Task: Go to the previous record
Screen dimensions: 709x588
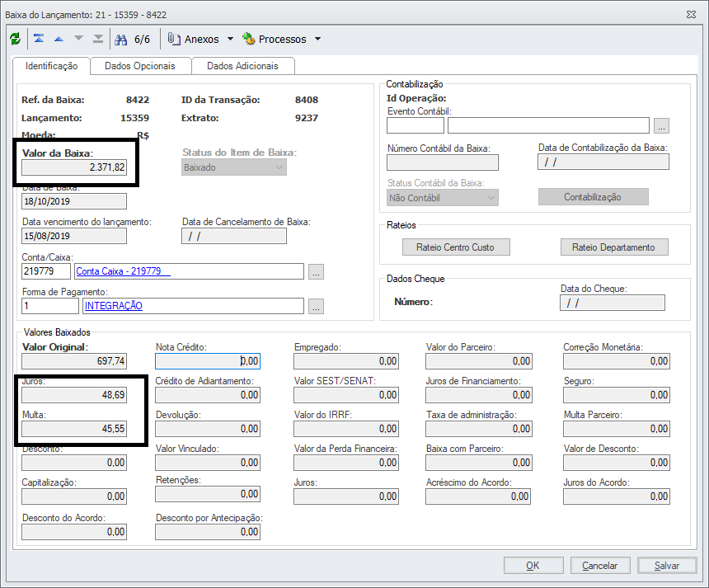Action: [x=59, y=39]
